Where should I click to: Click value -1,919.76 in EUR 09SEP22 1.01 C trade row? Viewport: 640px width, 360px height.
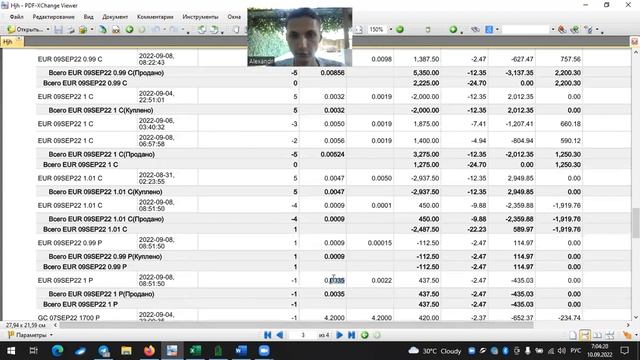point(567,205)
